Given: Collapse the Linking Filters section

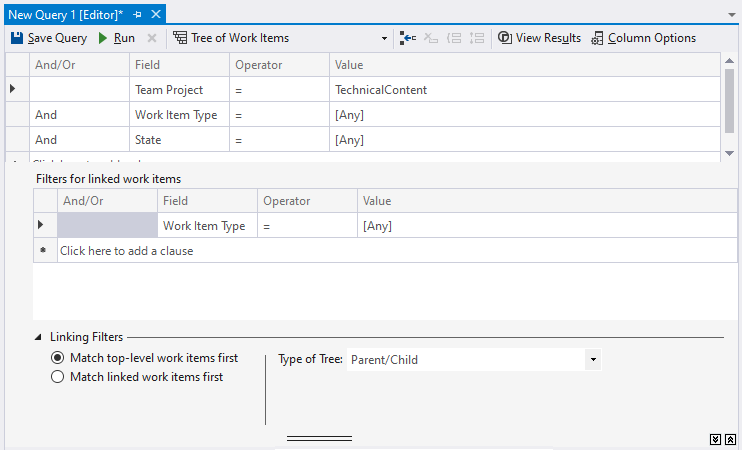Looking at the screenshot, I should (x=39, y=337).
